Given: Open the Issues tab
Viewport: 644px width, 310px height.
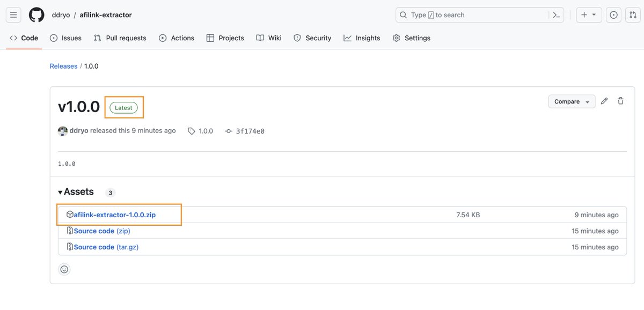Looking at the screenshot, I should [x=65, y=38].
